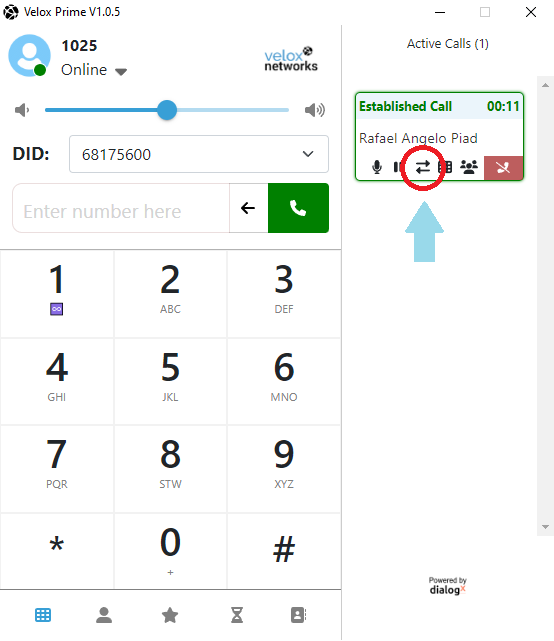Open the DID 68175600 dropdown

click(199, 154)
